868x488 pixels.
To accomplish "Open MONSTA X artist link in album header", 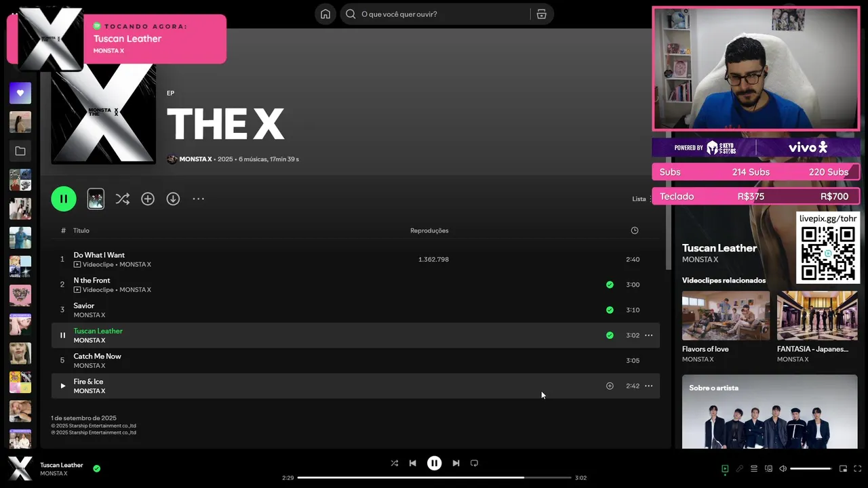I will point(195,159).
